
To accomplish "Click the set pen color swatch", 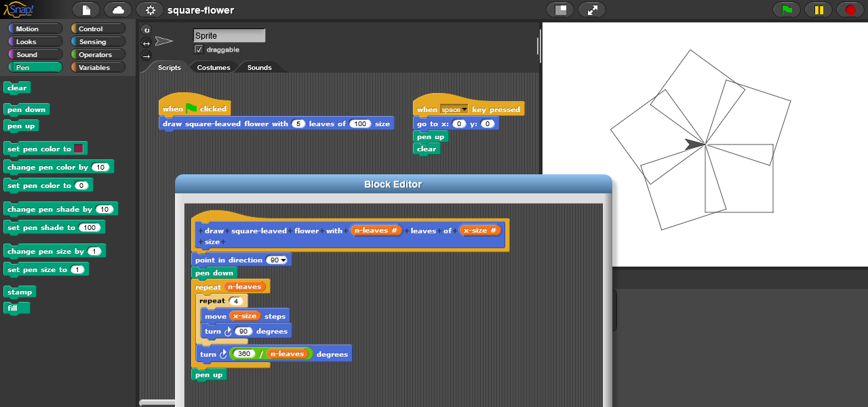I will coord(79,149).
